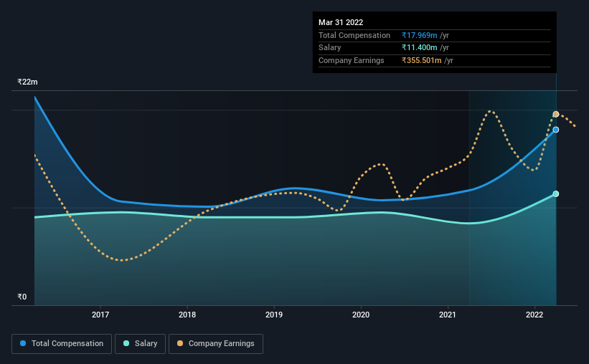The width and height of the screenshot is (589, 364).
Task: Click the ₹0 y-axis label
Action: pos(22,297)
